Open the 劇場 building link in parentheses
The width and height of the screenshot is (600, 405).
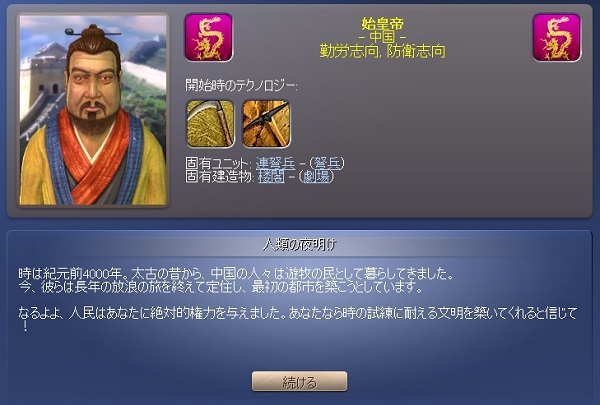tap(316, 177)
